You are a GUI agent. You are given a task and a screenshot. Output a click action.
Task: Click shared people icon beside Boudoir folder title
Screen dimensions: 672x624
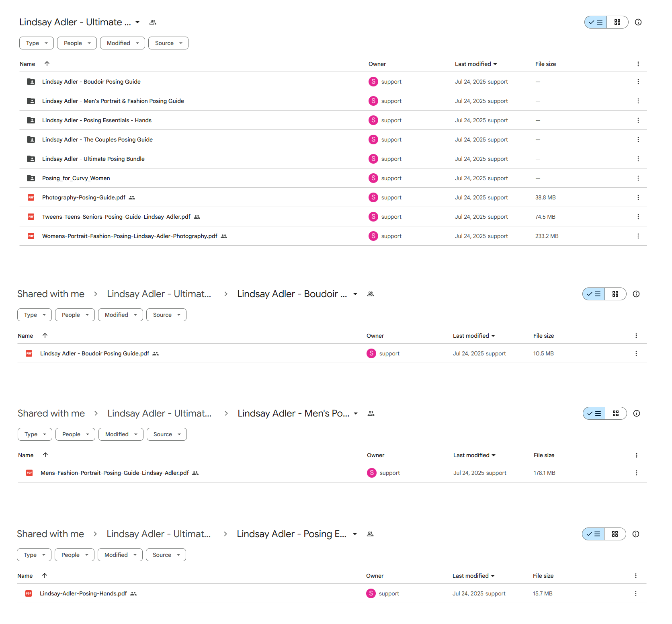click(x=371, y=294)
